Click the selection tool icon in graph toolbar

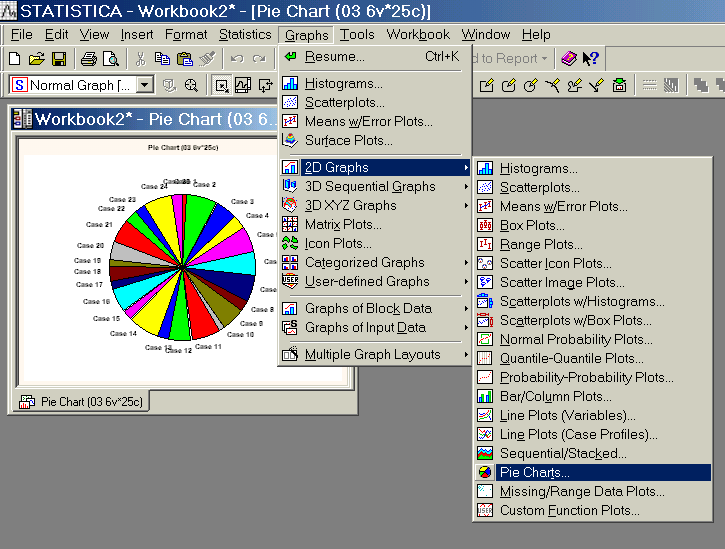[x=222, y=86]
